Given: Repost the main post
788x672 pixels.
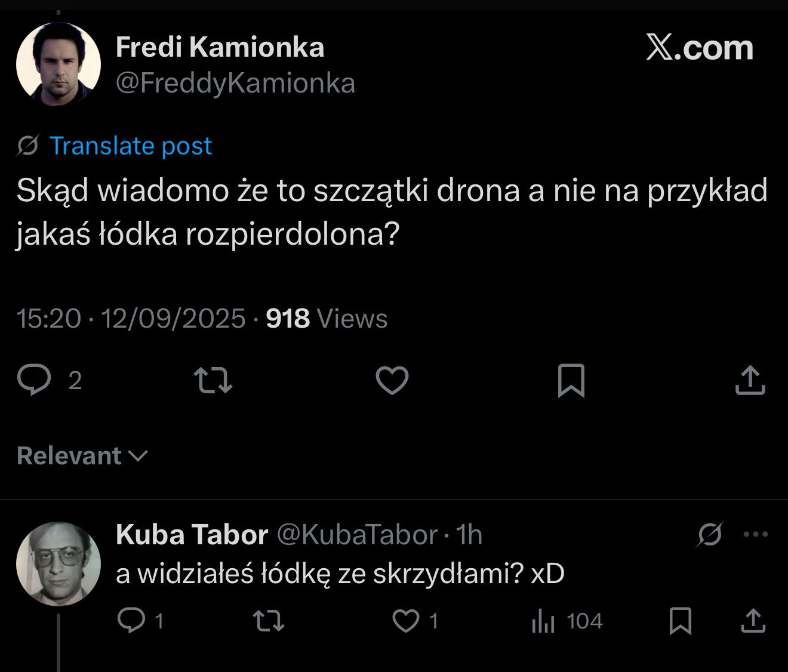Looking at the screenshot, I should pos(213,380).
